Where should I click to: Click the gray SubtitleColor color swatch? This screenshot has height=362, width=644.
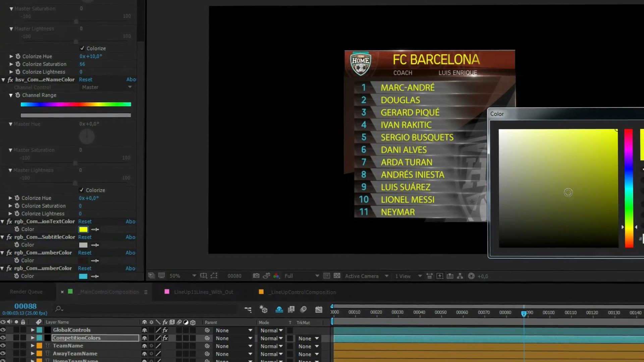tap(83, 245)
